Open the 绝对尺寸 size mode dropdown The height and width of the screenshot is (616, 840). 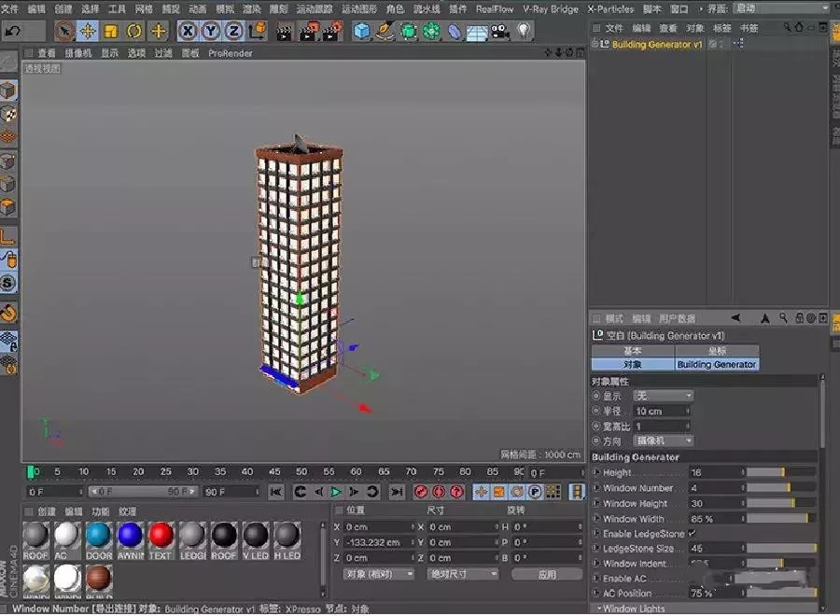pos(461,574)
